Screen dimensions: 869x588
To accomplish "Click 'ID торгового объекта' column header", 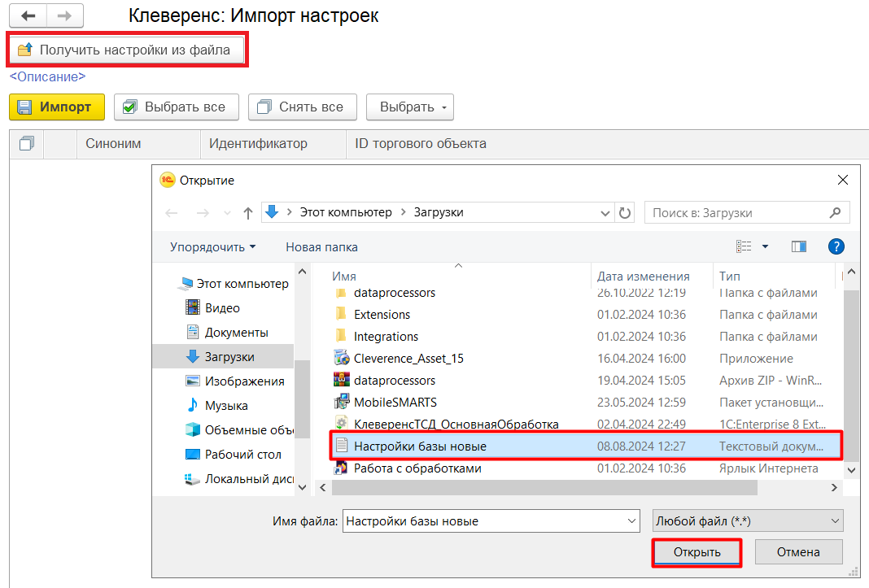I will [x=421, y=143].
